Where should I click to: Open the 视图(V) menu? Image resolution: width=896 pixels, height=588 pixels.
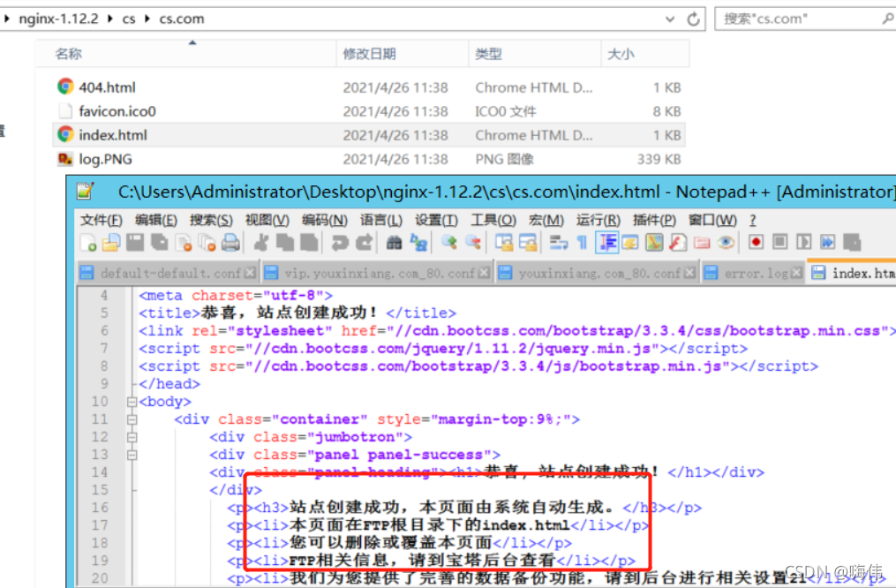point(267,220)
